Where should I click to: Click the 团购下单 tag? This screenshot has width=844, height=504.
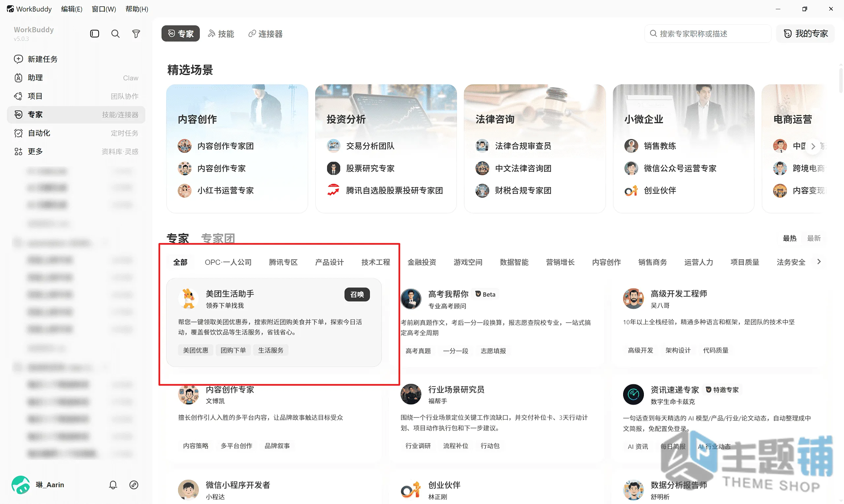click(233, 350)
